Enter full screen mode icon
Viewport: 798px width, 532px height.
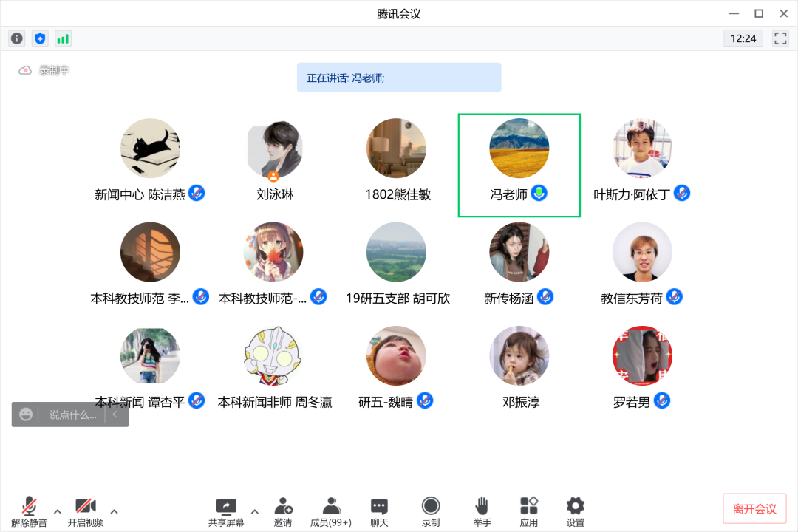(x=780, y=38)
